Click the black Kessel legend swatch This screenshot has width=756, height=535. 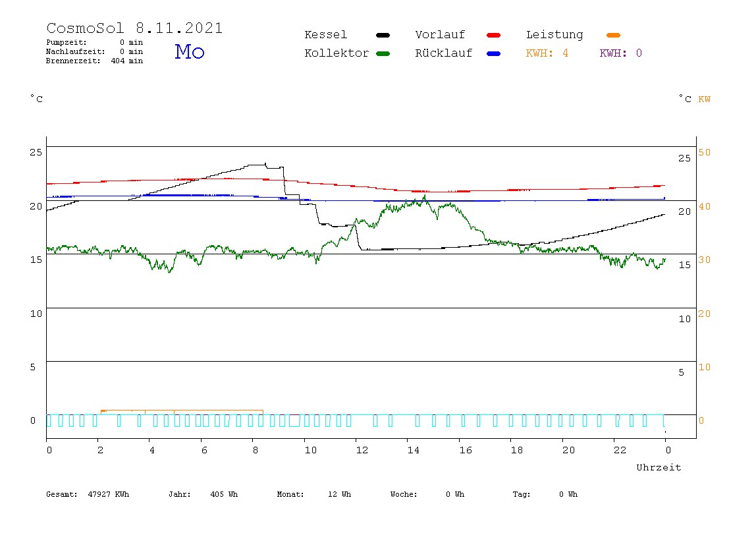[383, 35]
